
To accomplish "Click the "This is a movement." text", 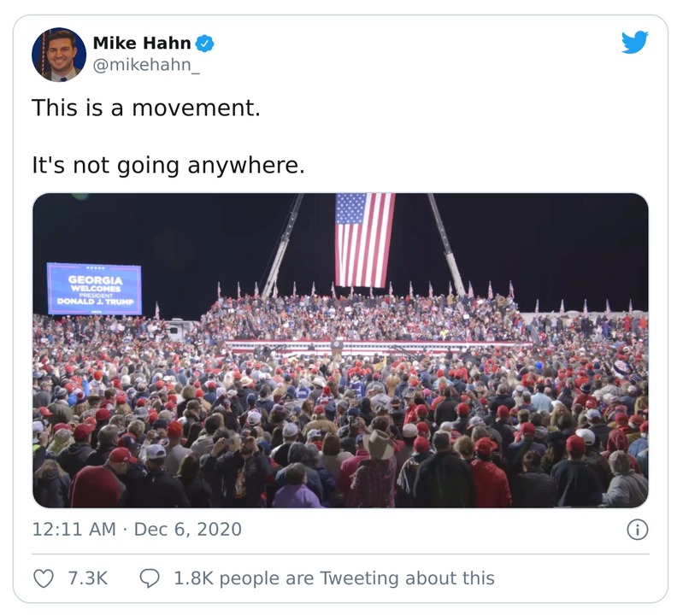I will pyautogui.click(x=145, y=108).
